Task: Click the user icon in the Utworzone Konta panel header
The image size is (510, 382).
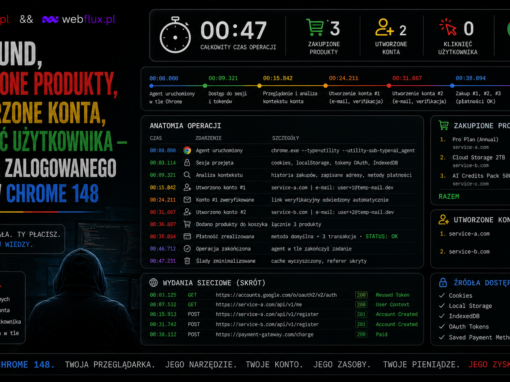Action: (x=444, y=219)
